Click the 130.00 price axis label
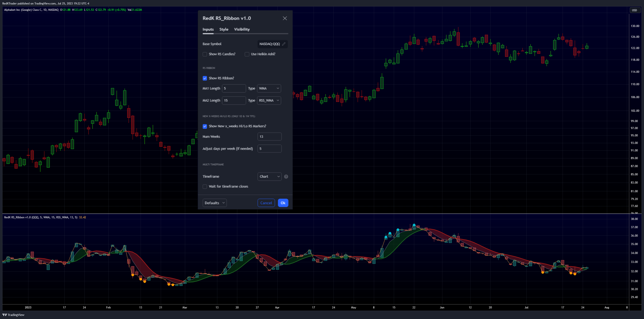 [x=635, y=26]
